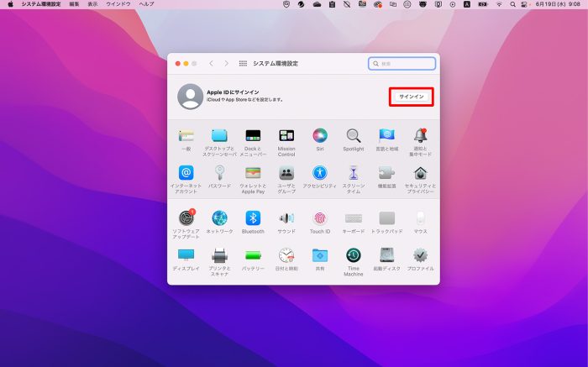Show all preferences grid button

(243, 63)
